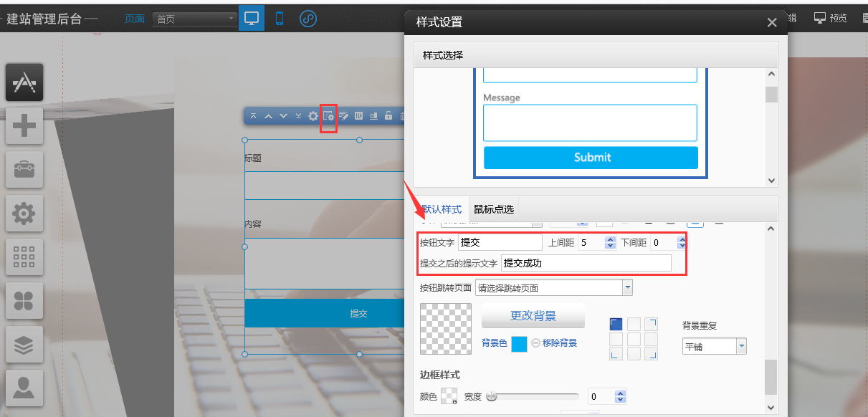
Task: Click the 更改背景 button
Action: pyautogui.click(x=533, y=315)
